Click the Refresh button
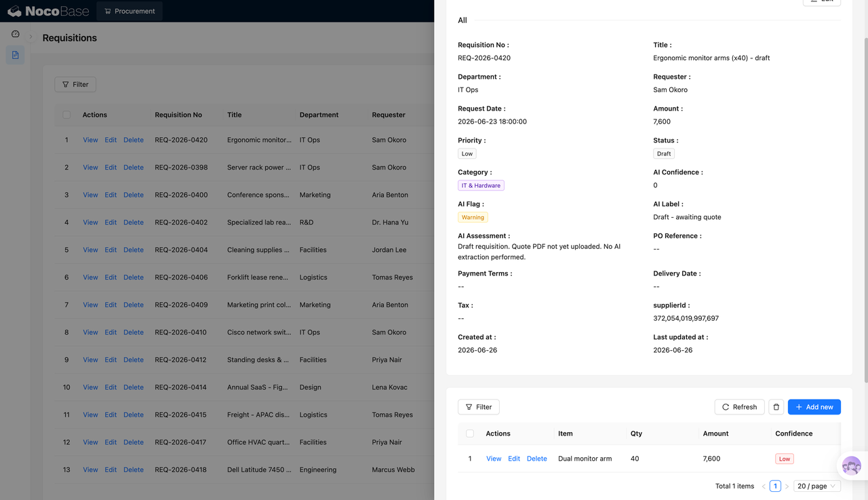The height and width of the screenshot is (500, 868). tap(739, 407)
